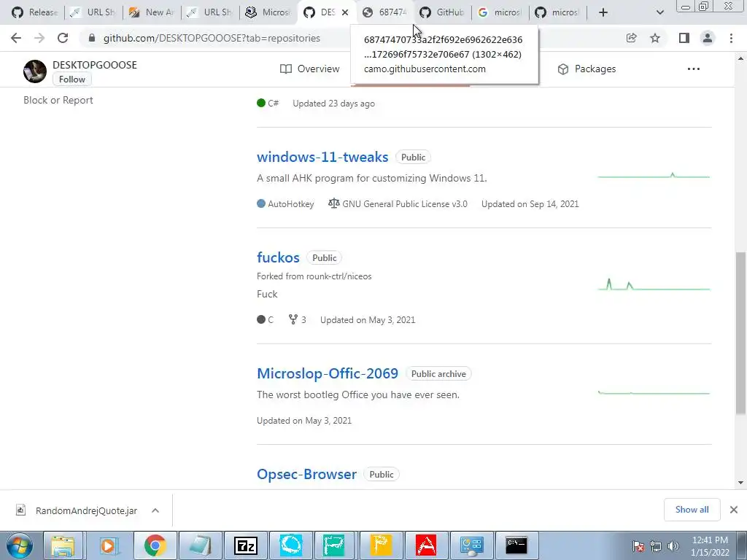Open a new tab with the plus button

[x=603, y=12]
